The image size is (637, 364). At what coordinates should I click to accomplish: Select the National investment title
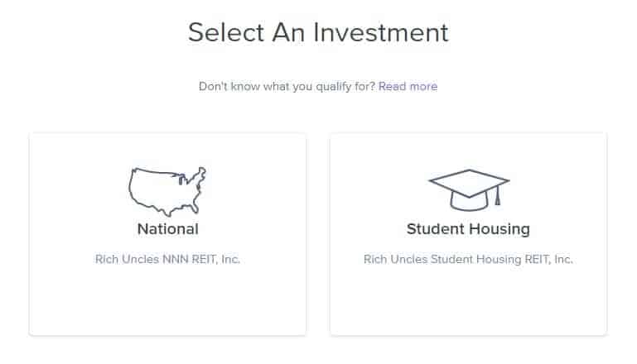pos(167,229)
